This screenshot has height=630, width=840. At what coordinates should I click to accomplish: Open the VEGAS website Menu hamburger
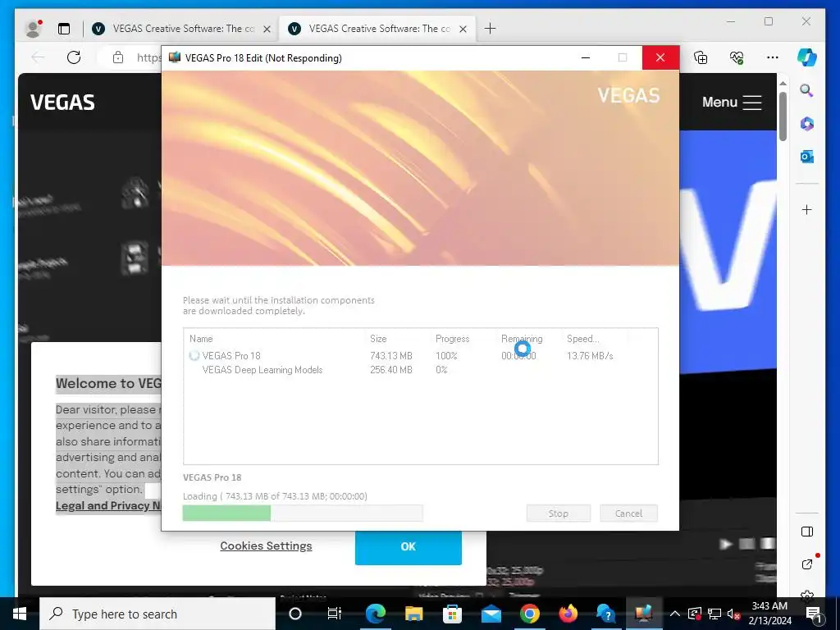(751, 103)
